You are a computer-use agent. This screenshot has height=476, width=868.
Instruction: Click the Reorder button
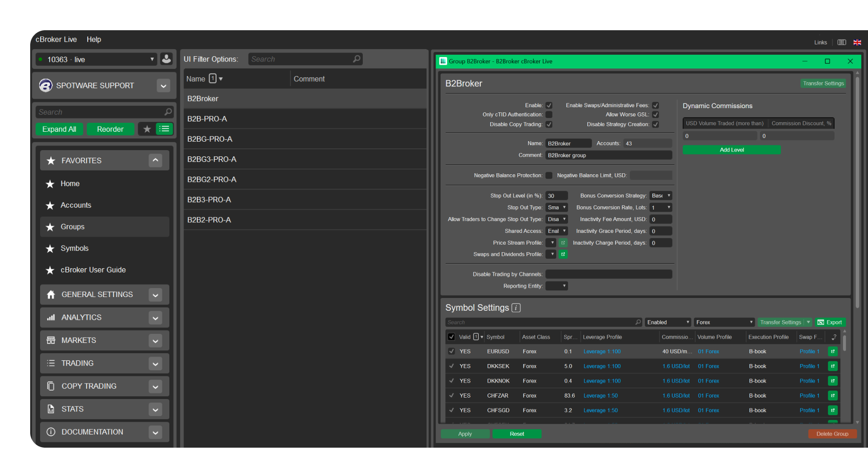(110, 129)
